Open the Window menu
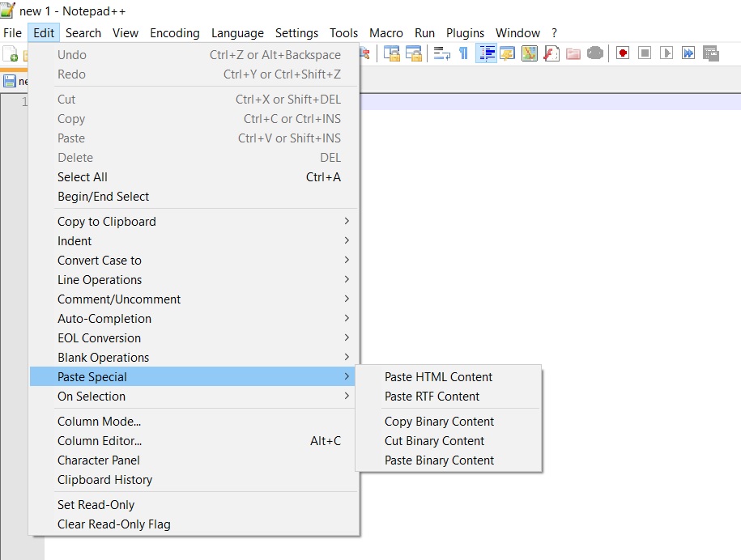This screenshot has width=741, height=560. point(517,33)
